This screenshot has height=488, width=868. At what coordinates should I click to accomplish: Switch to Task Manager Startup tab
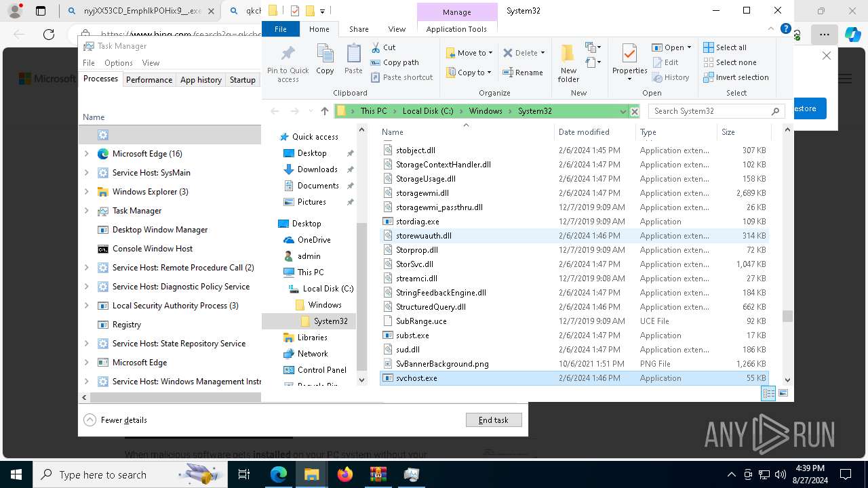click(242, 79)
